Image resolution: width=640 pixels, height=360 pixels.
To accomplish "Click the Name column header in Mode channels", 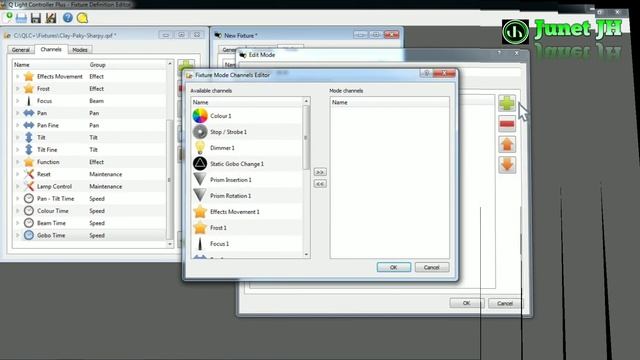I will point(390,102).
